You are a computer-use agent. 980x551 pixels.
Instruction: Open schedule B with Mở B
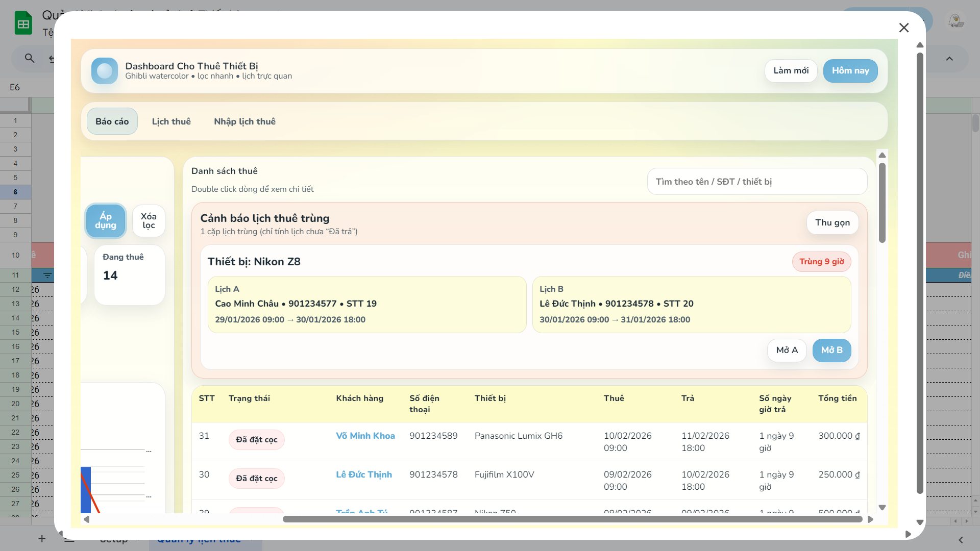(831, 350)
